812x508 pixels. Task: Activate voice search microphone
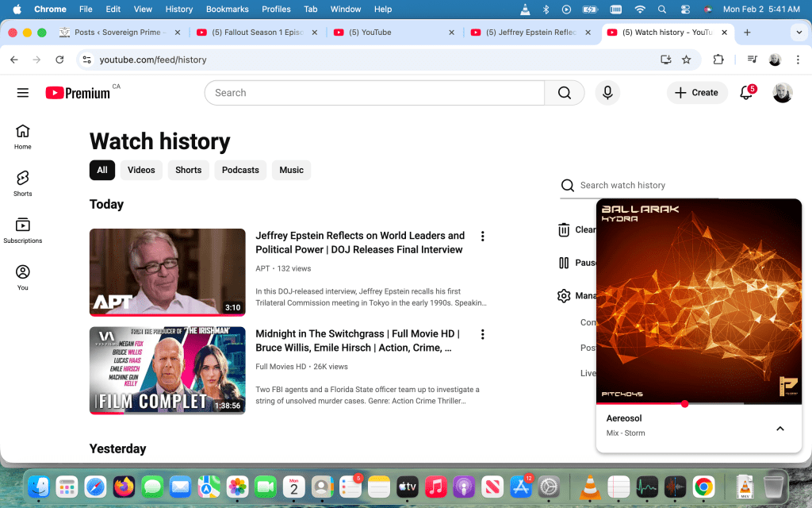(x=607, y=93)
